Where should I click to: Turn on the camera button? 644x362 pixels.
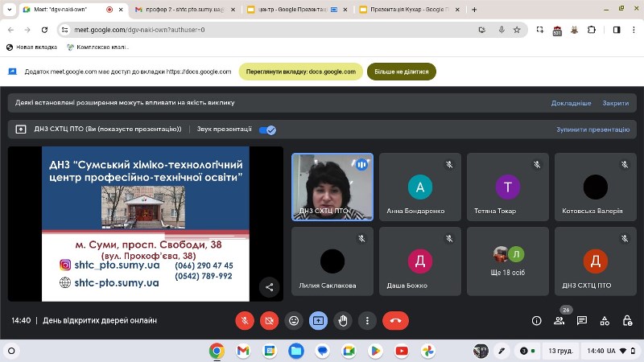[270, 320]
